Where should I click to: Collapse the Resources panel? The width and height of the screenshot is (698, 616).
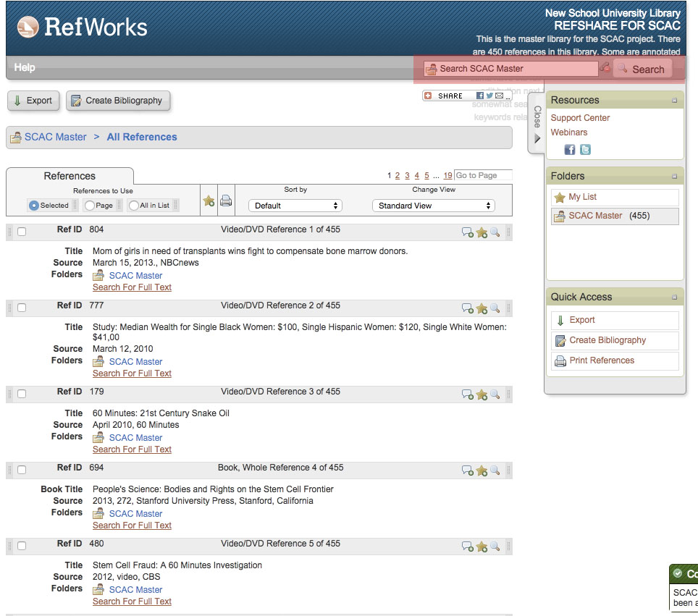(x=674, y=101)
